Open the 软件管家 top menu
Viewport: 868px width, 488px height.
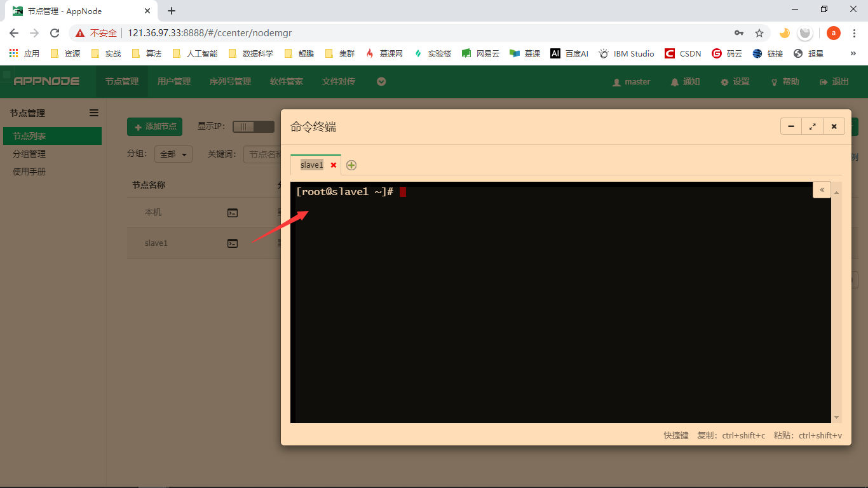287,81
